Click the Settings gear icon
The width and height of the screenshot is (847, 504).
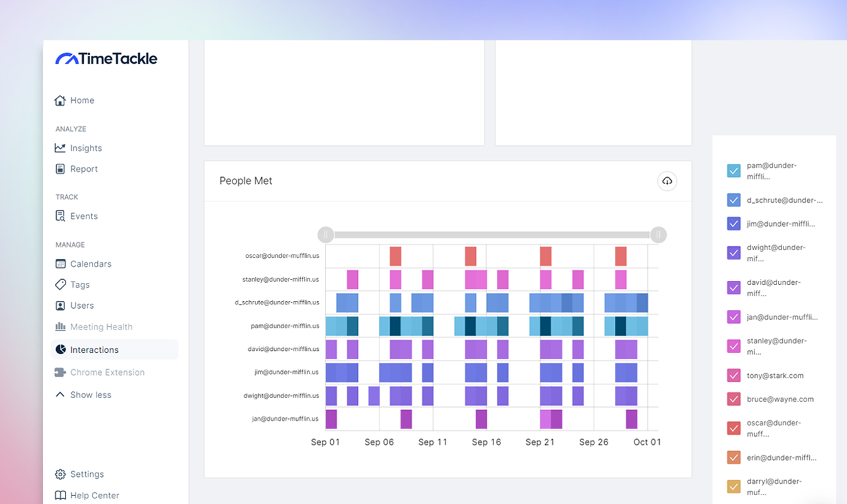(x=60, y=474)
